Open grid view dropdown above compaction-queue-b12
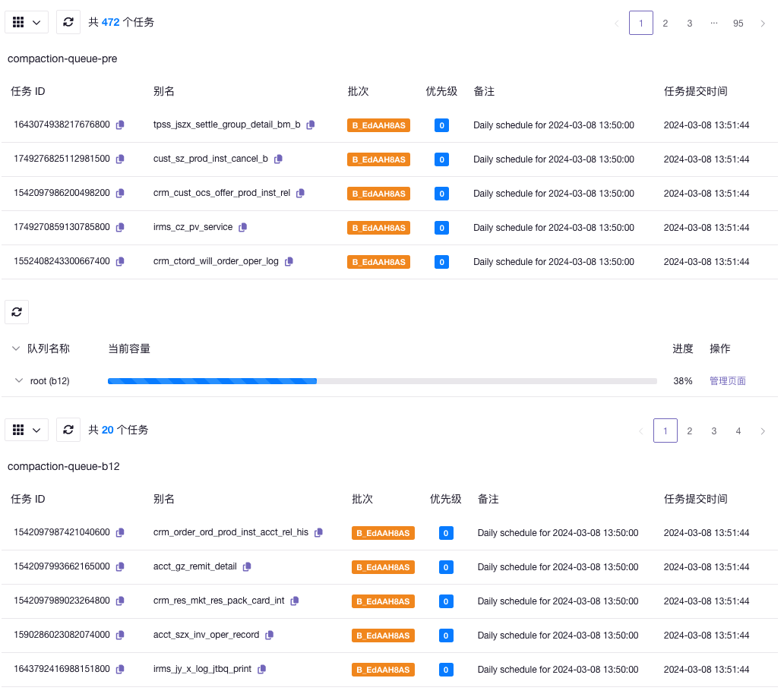This screenshot has height=697, width=784. [x=27, y=430]
